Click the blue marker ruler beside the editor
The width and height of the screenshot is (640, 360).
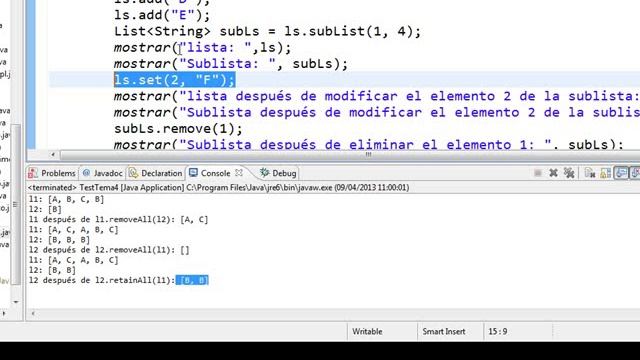[x=31, y=74]
